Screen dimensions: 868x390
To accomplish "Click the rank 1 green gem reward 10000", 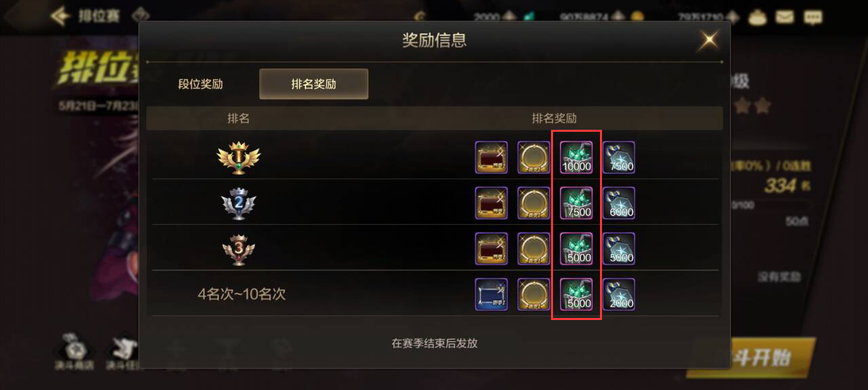I will click(576, 158).
